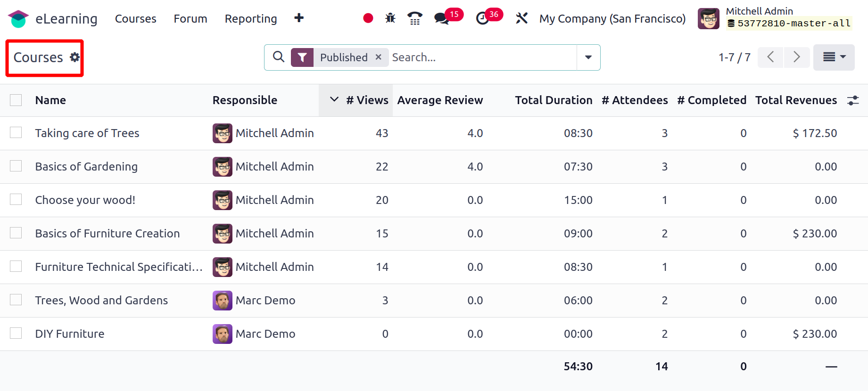
Task: Expand the search options dropdown arrow
Action: coord(588,57)
